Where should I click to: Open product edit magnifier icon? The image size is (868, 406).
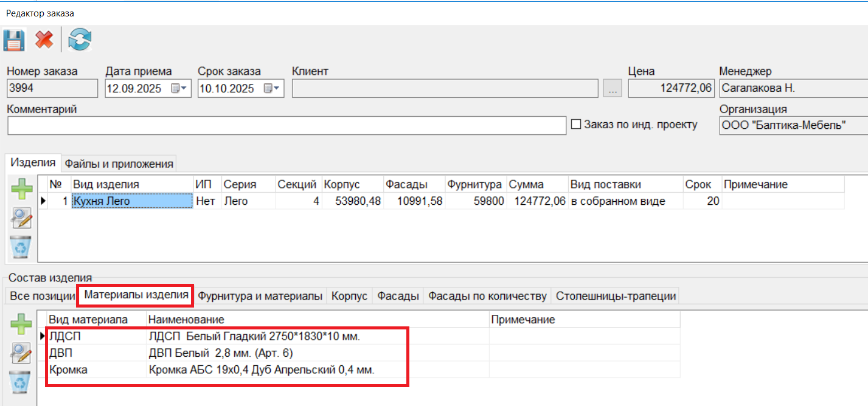click(22, 218)
